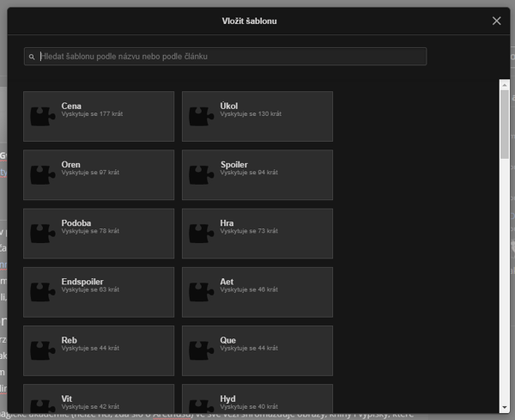Click the puzzle icon of Aet template
The width and height of the screenshot is (515, 420).
click(202, 292)
